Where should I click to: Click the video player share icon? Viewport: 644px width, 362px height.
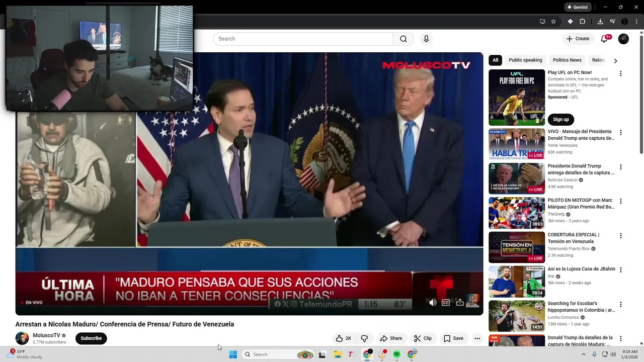pyautogui.click(x=459, y=302)
